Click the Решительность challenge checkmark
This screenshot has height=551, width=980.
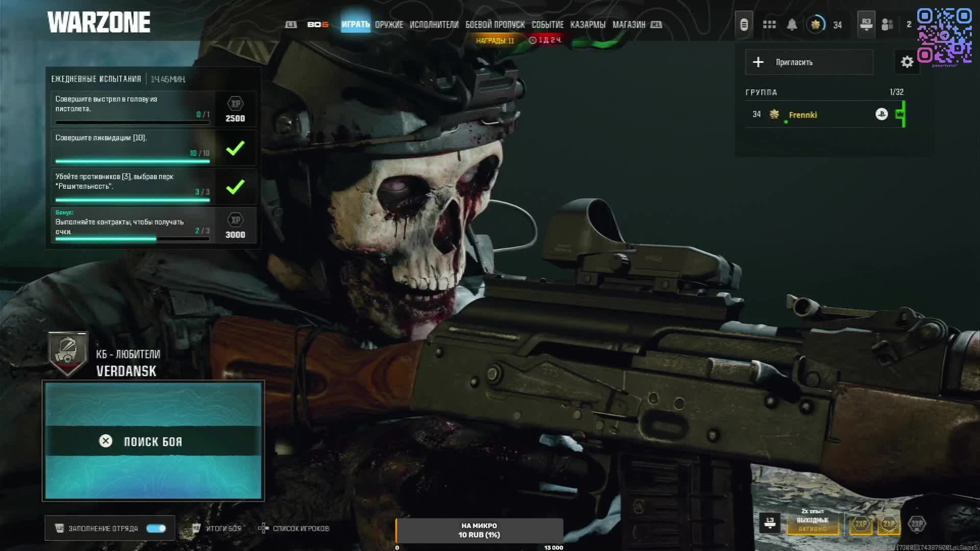coord(235,187)
